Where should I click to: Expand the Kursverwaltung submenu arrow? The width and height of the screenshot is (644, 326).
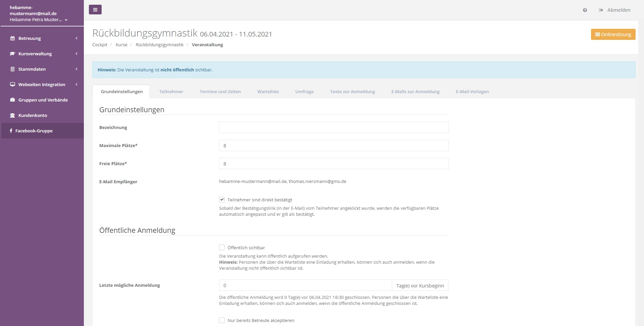coord(76,54)
